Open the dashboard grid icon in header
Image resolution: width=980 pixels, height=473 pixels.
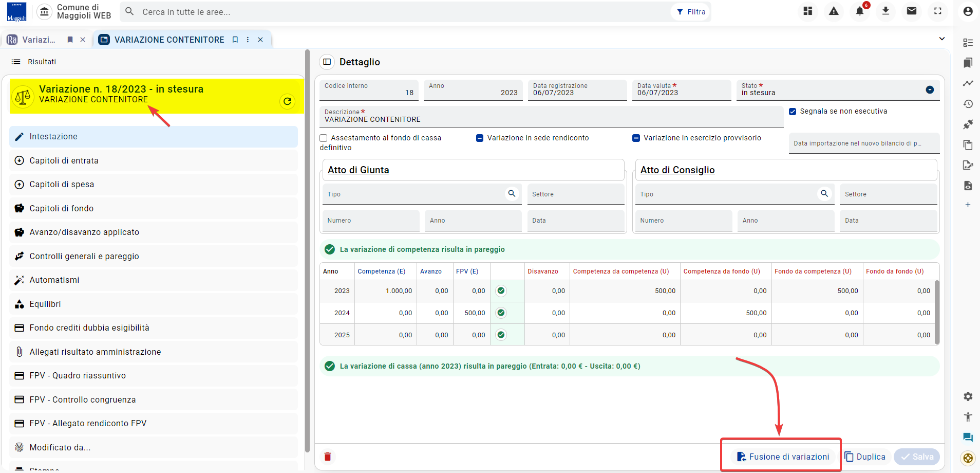808,11
